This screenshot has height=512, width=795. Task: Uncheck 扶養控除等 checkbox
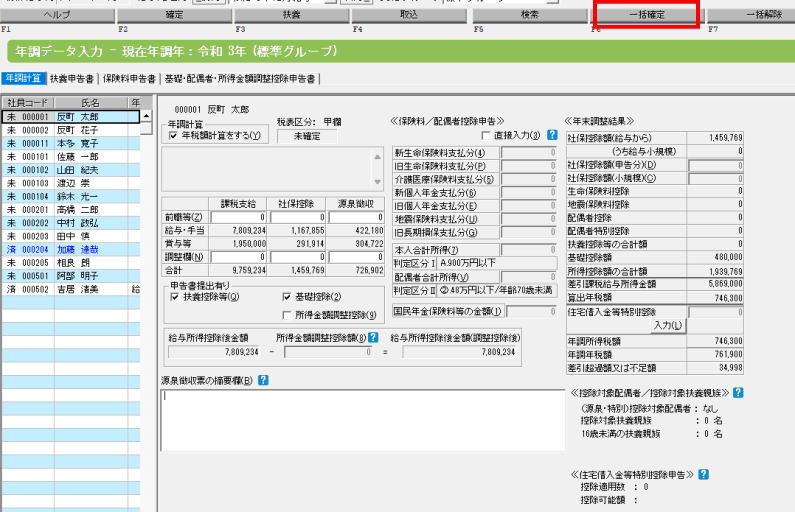click(174, 297)
